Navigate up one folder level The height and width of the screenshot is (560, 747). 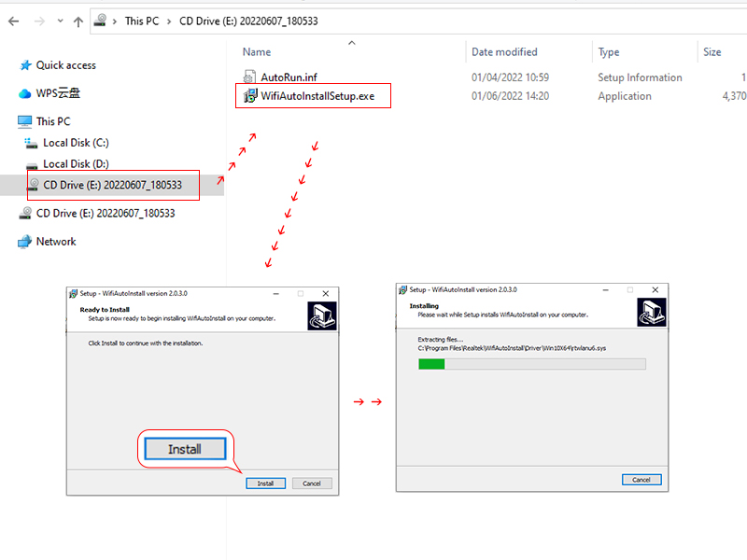point(77,21)
